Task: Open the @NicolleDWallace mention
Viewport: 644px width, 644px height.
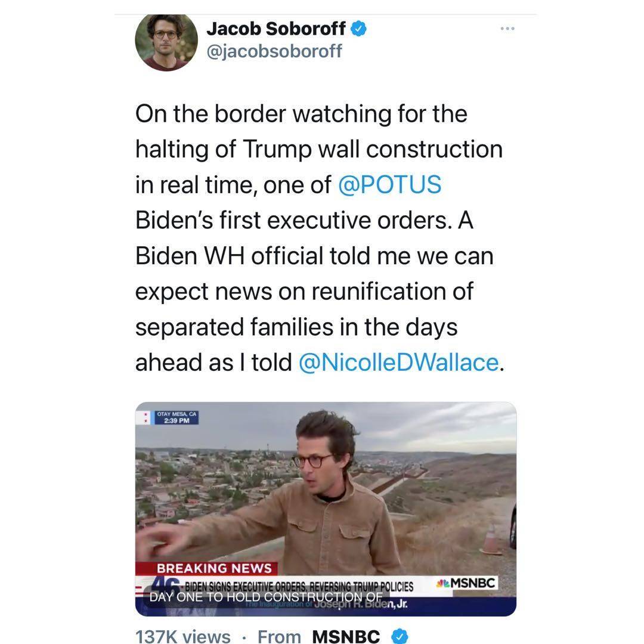Action: pos(398,363)
